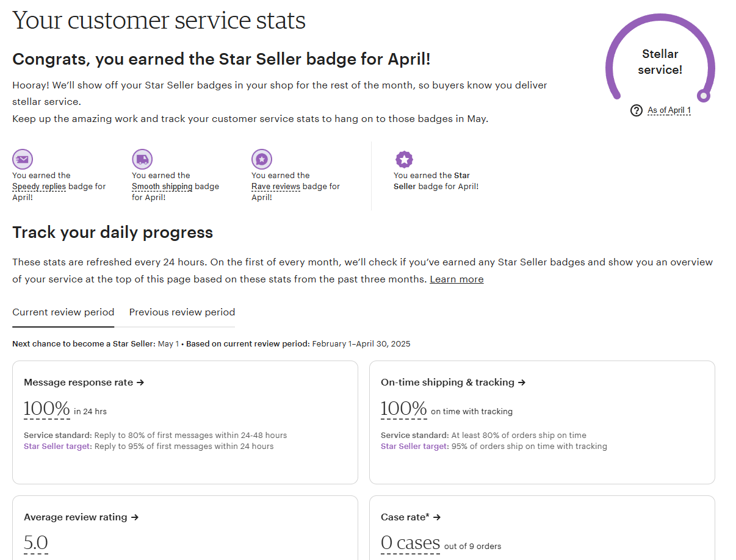
Task: Switch to the Previous review period tab
Action: click(182, 312)
